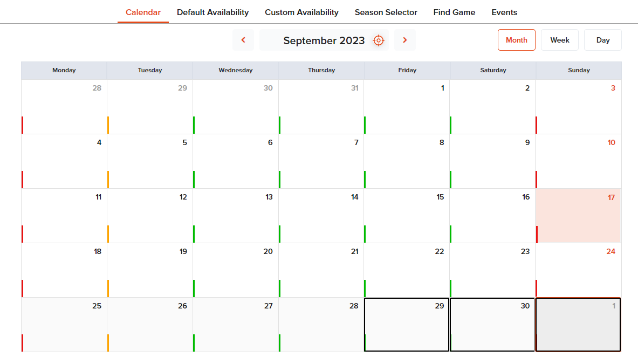The width and height of the screenshot is (638, 364).
Task: Select August 31 day cell
Action: tap(321, 107)
